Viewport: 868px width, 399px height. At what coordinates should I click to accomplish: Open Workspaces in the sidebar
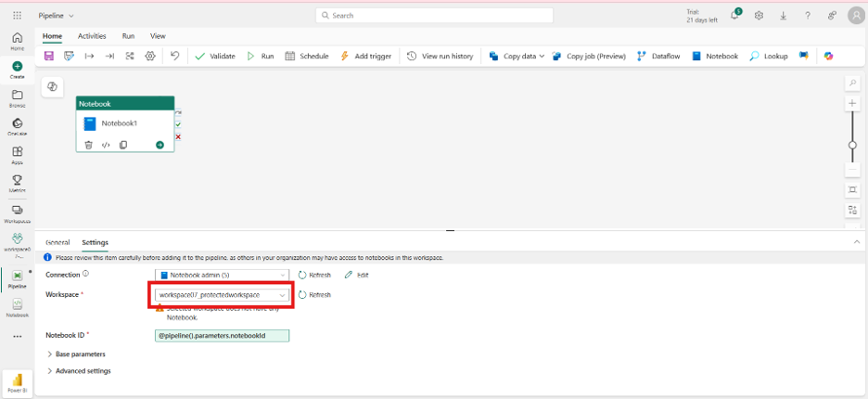[x=18, y=214]
